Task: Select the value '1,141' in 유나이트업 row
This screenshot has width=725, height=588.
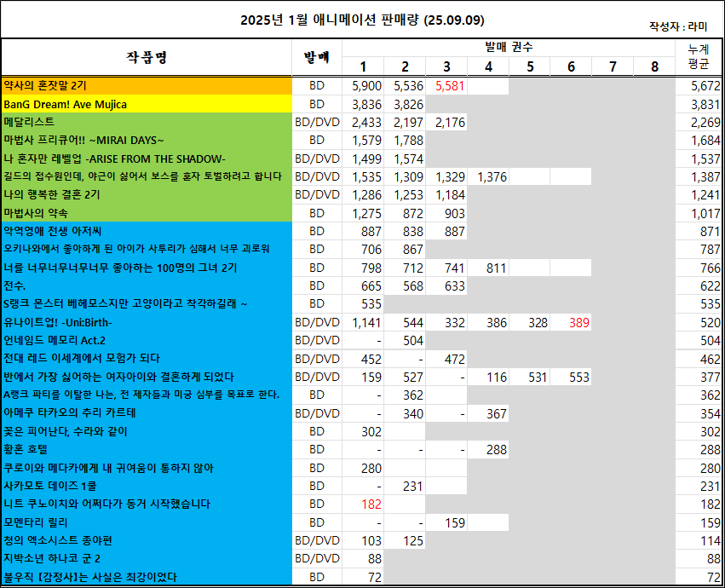Action: [x=366, y=322]
